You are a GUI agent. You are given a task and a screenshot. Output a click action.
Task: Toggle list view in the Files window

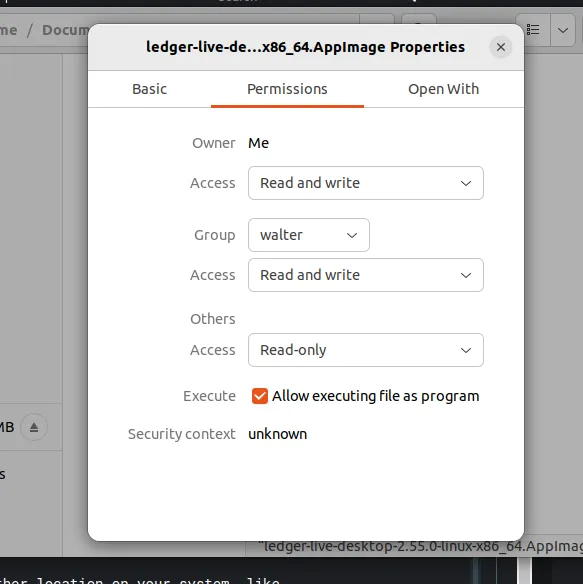pyautogui.click(x=533, y=30)
